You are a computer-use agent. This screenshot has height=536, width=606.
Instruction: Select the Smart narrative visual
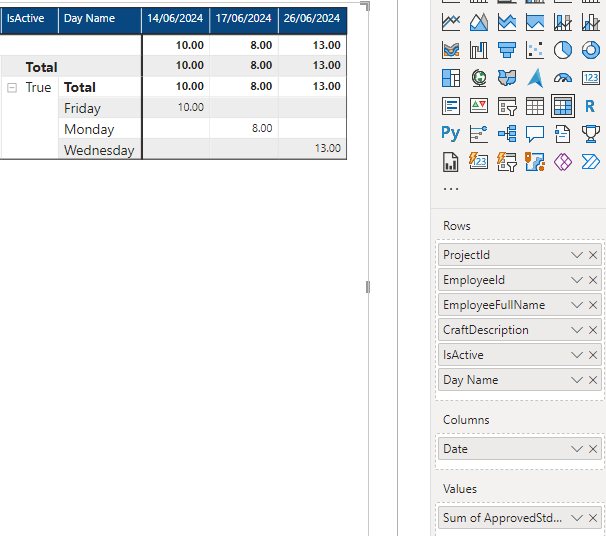pyautogui.click(x=563, y=134)
